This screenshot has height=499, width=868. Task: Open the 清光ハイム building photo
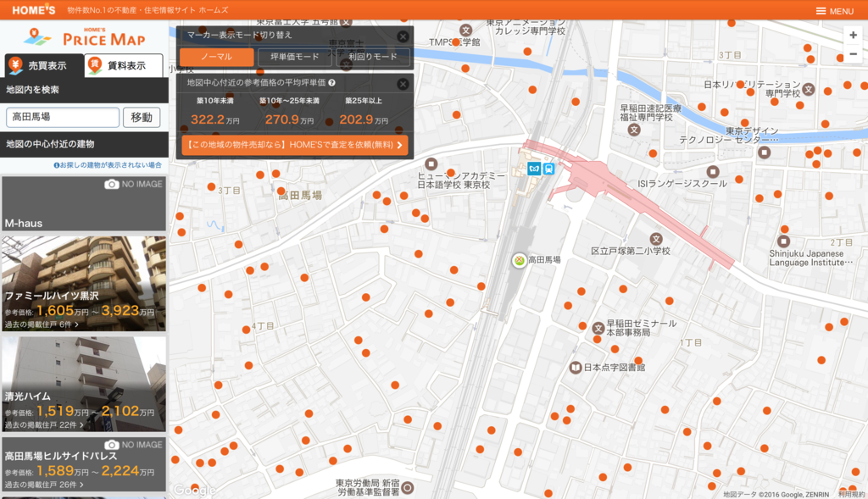coord(84,384)
